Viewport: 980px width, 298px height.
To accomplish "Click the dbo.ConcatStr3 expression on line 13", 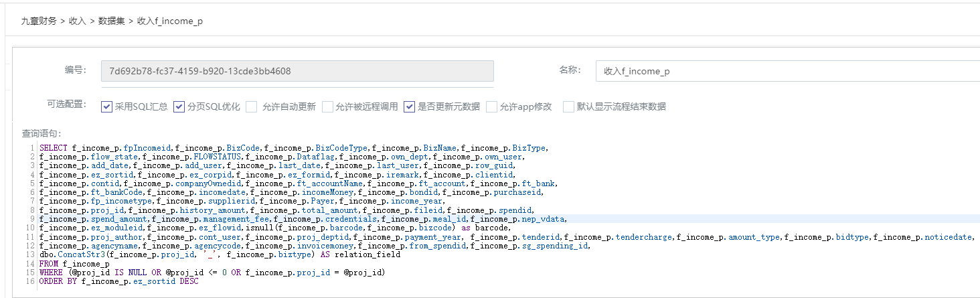I will pyautogui.click(x=220, y=254).
